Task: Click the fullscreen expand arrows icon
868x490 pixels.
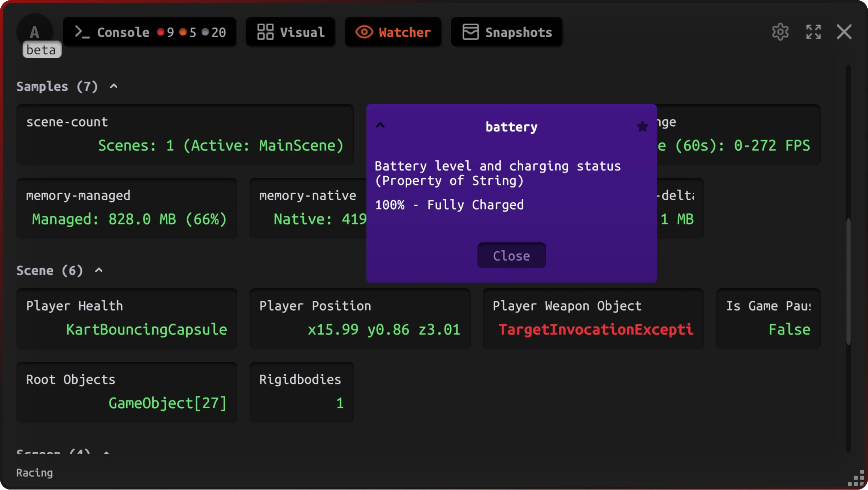Action: (x=813, y=32)
